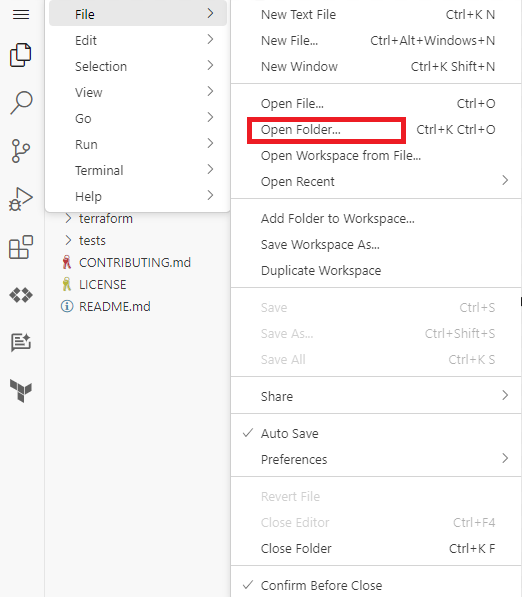The image size is (522, 597).
Task: Select the LICENSE file
Action: point(102,284)
